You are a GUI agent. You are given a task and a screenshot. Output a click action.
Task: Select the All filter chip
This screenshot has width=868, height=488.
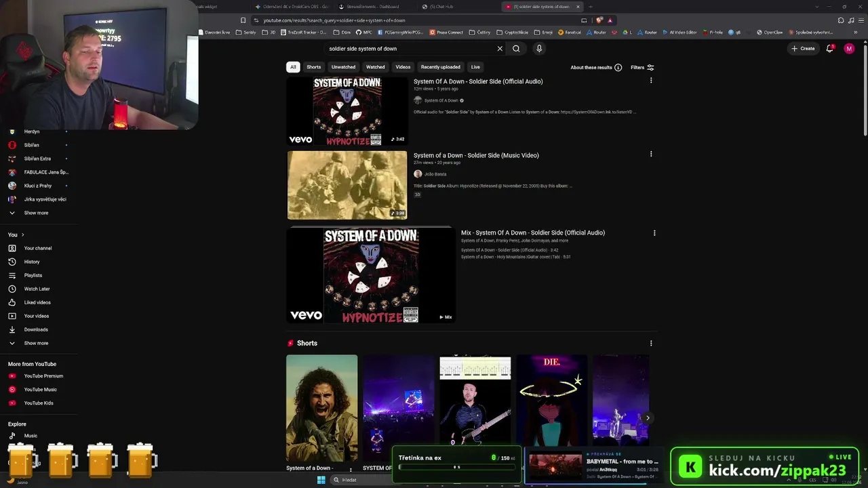(x=293, y=67)
